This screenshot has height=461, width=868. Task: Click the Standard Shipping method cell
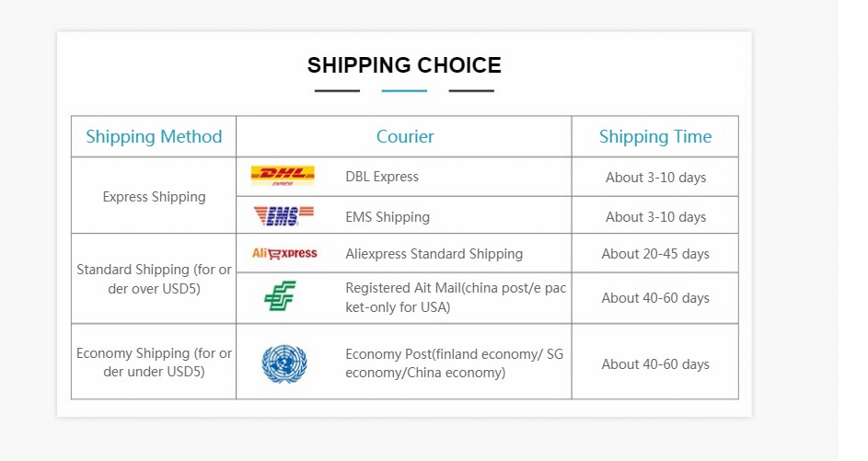154,279
